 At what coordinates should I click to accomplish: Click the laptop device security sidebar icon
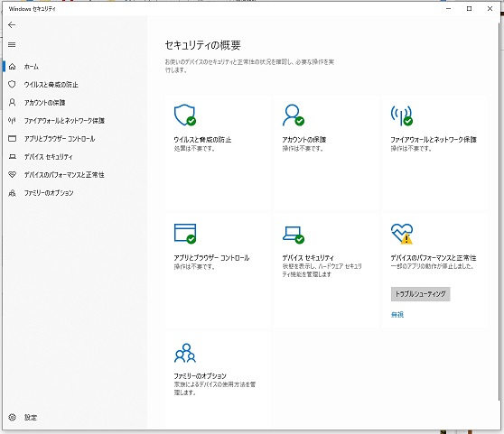click(x=12, y=157)
